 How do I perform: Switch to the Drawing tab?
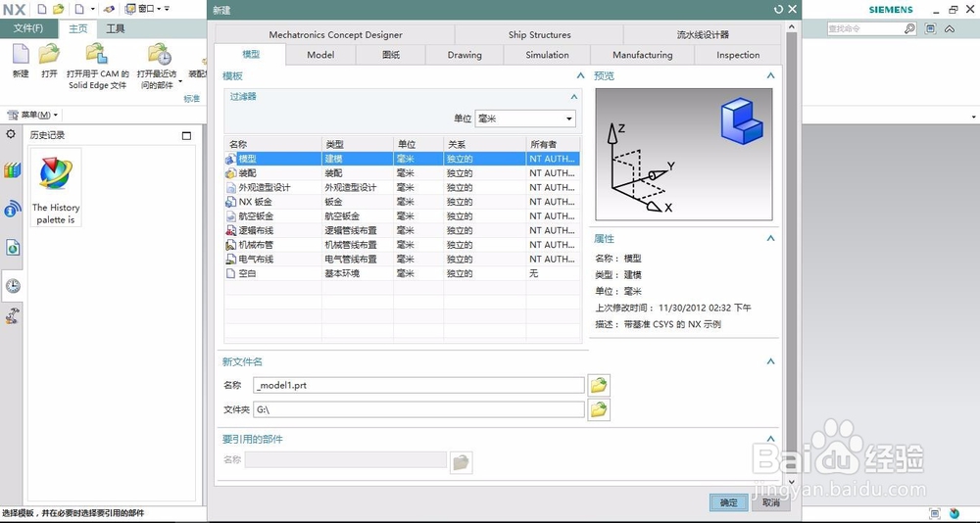(x=465, y=55)
